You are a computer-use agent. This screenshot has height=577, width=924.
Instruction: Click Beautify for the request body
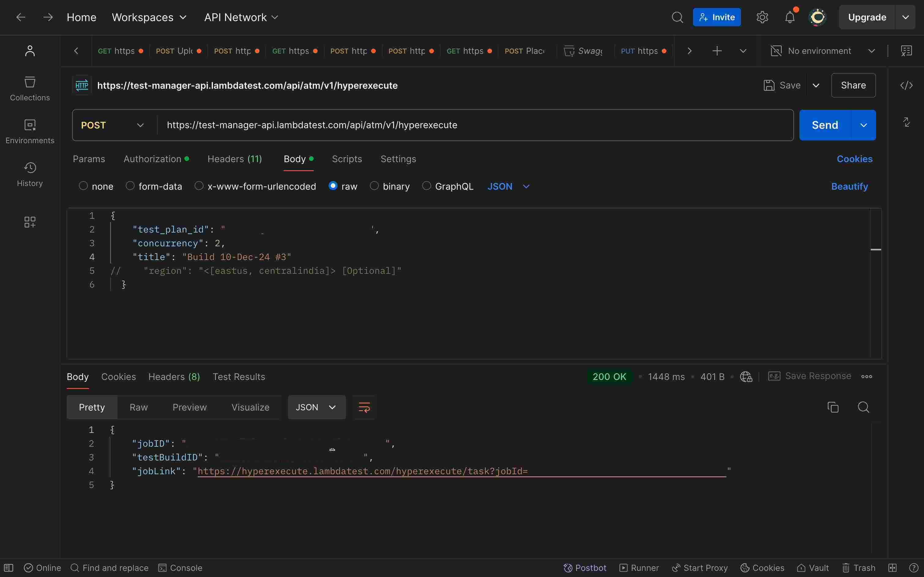[x=849, y=186]
